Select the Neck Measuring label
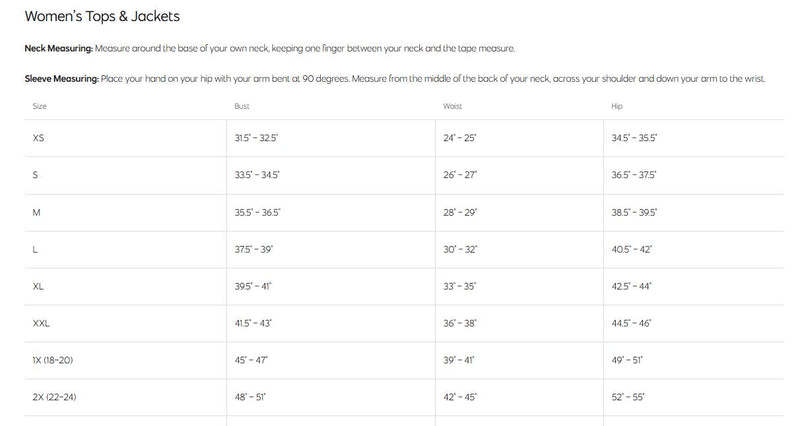Screen dimensions: 800x426 (59, 48)
